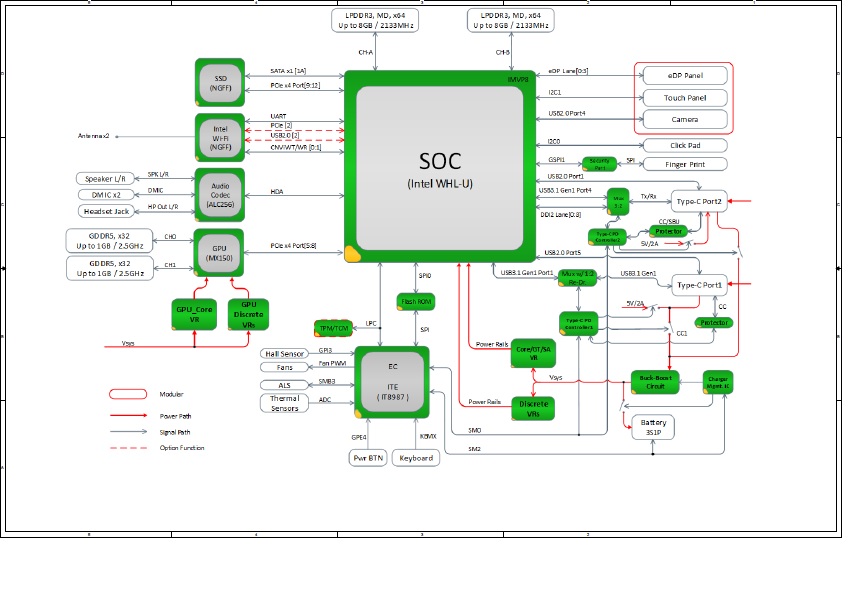Screen dimensions: 851x601
Task: Click the Type-C Port2 box
Action: [699, 201]
